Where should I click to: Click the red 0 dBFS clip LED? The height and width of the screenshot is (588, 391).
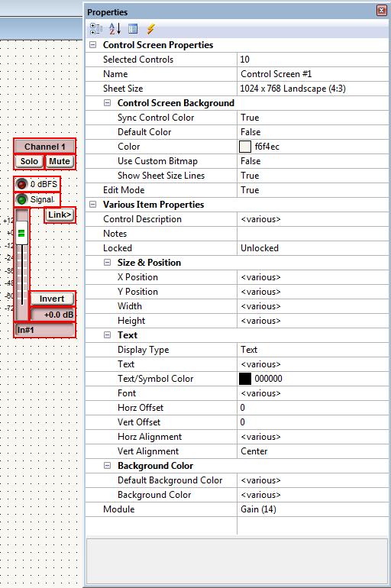(21, 184)
